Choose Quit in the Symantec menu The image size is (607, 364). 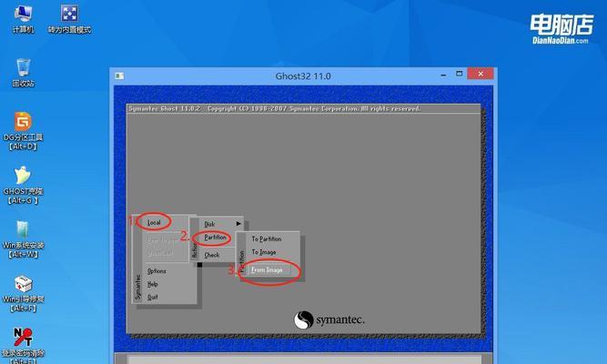[x=153, y=297]
